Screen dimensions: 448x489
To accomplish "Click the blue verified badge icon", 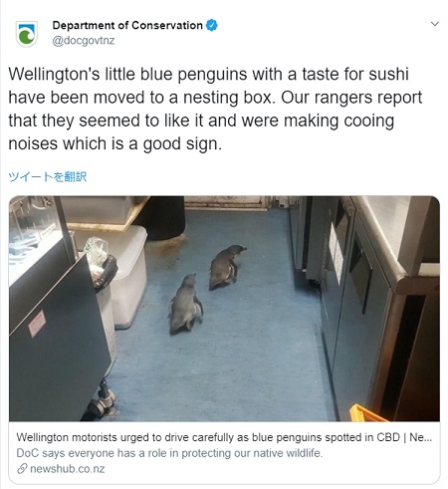I will pos(212,25).
